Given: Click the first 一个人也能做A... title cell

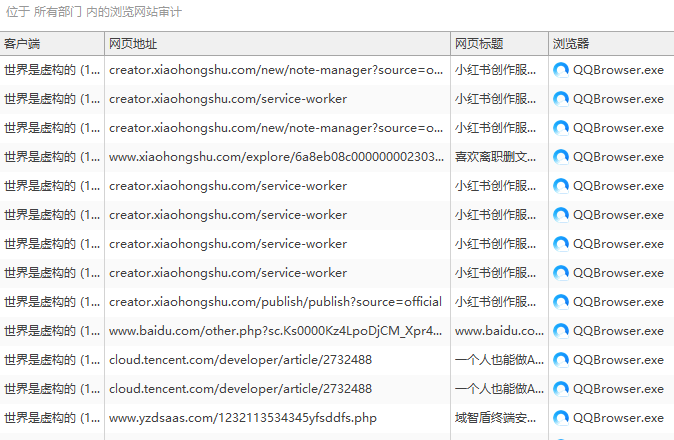Looking at the screenshot, I should pyautogui.click(x=499, y=360).
